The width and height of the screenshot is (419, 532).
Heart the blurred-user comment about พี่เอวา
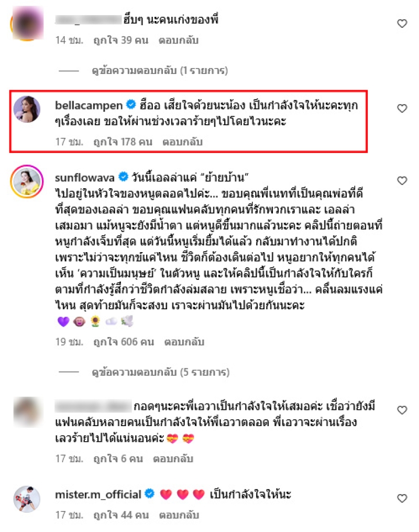[402, 410]
